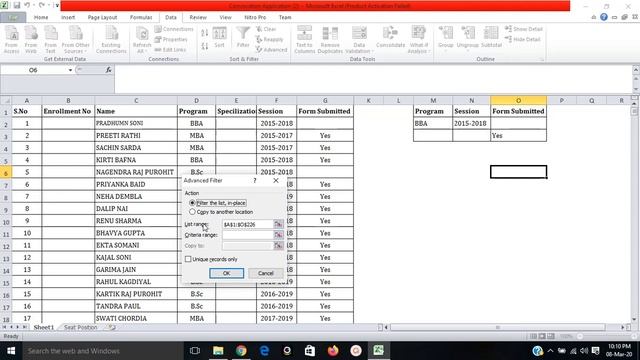Check Unique records only

click(211, 259)
